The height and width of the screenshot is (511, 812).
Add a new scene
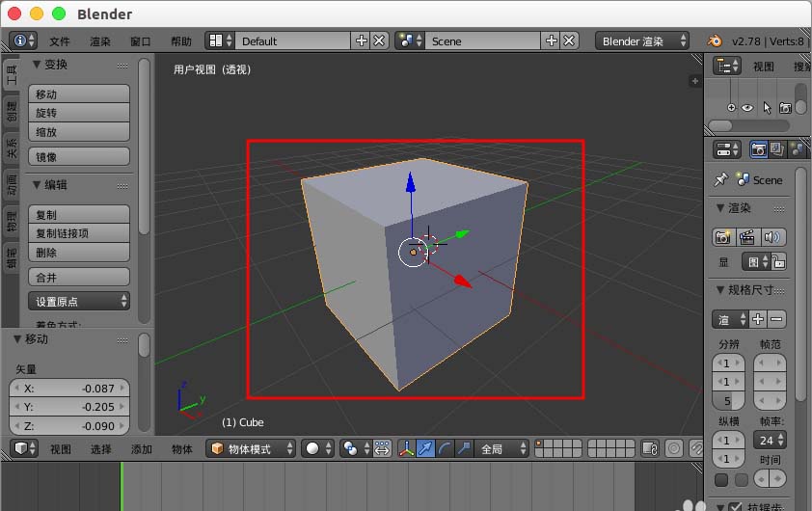coord(551,40)
